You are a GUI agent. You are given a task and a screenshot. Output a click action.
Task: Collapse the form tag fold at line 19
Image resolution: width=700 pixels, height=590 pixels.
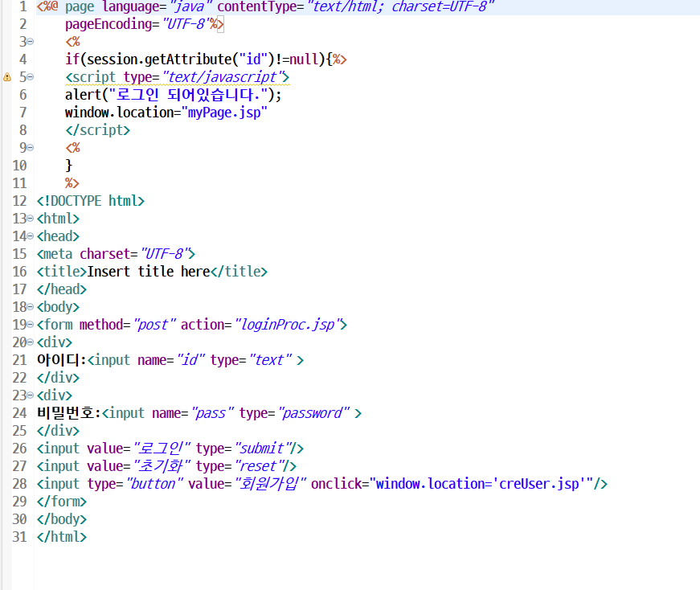tap(30, 324)
